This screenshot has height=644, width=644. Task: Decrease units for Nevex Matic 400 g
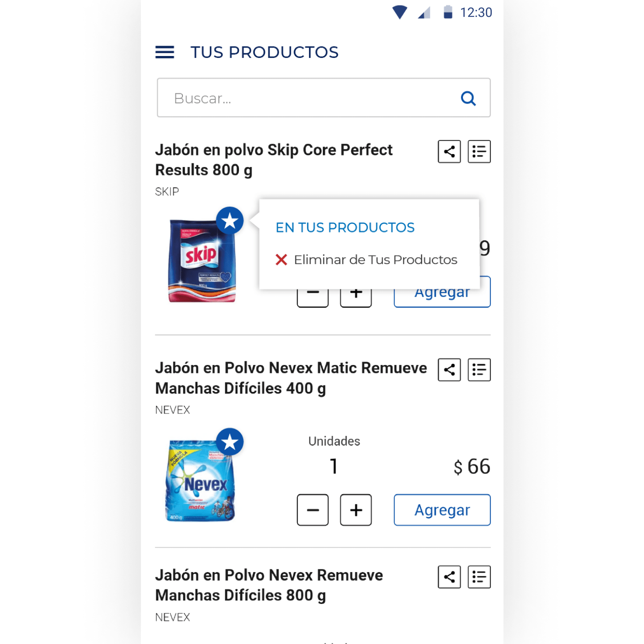click(313, 510)
